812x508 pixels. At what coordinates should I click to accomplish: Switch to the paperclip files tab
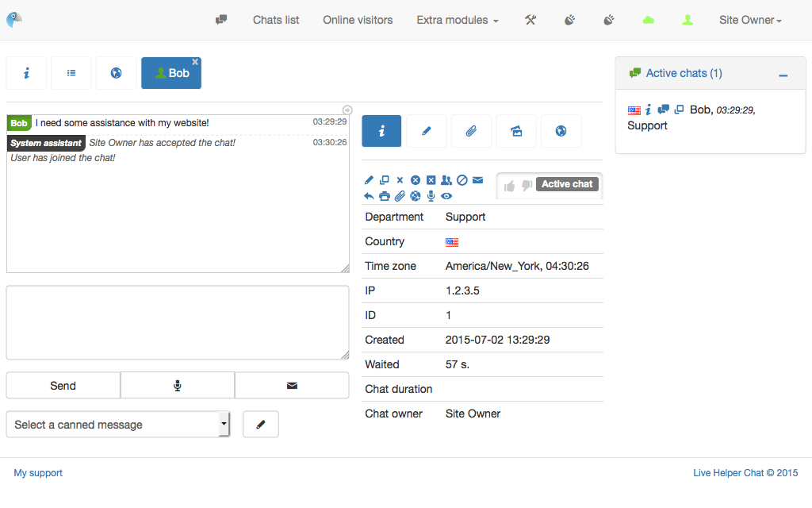point(471,131)
